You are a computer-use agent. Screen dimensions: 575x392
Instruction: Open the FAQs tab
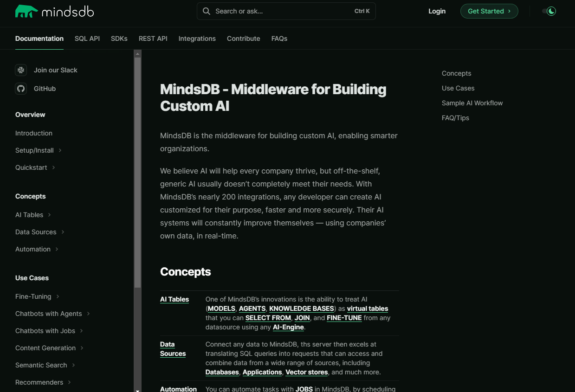pos(279,39)
